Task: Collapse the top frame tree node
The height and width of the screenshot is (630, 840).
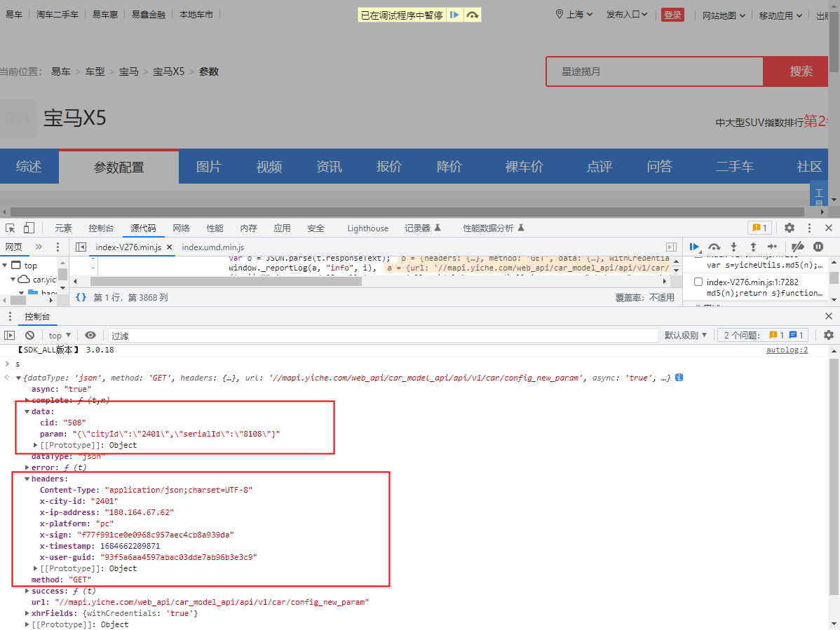Action: (x=5, y=266)
